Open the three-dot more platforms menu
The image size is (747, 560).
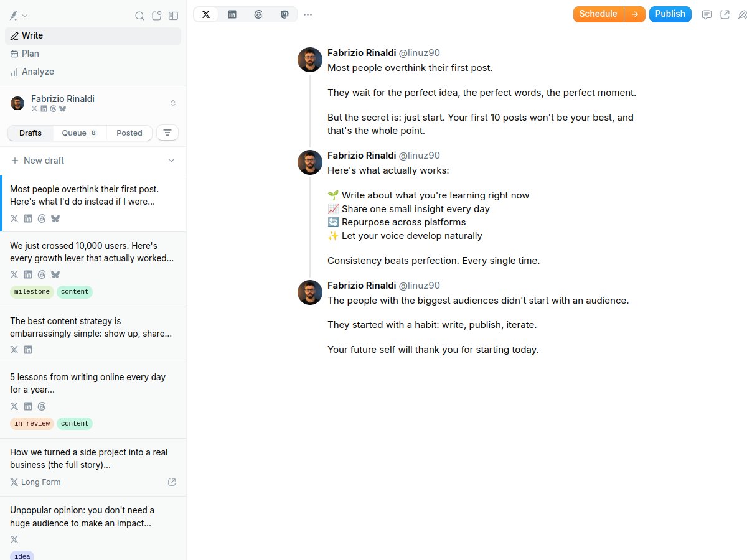[x=308, y=14]
